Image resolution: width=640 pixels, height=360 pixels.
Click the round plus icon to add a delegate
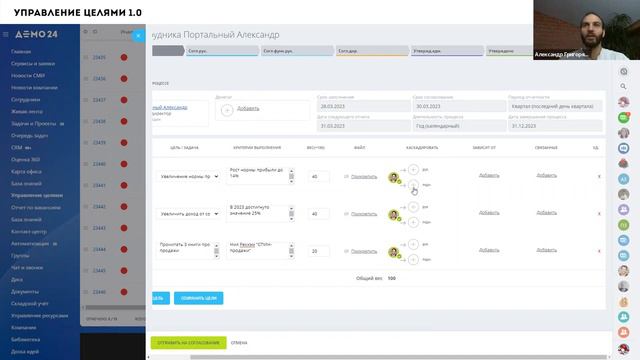227,110
